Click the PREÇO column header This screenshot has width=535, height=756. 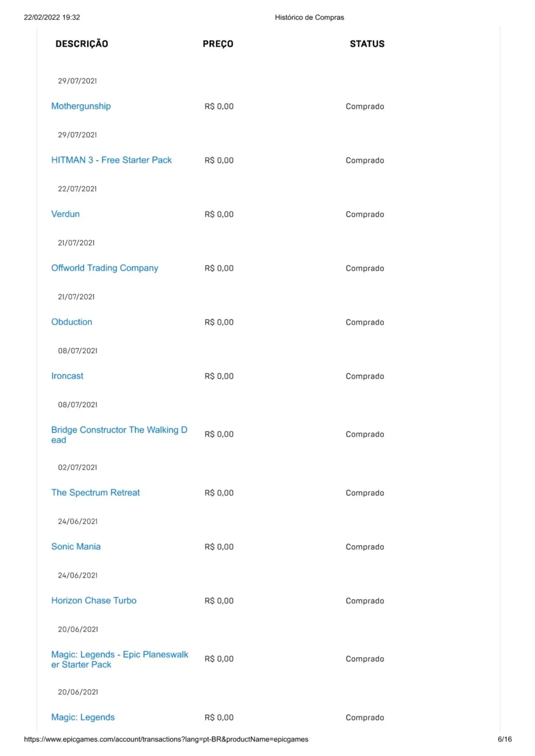pyautogui.click(x=218, y=44)
